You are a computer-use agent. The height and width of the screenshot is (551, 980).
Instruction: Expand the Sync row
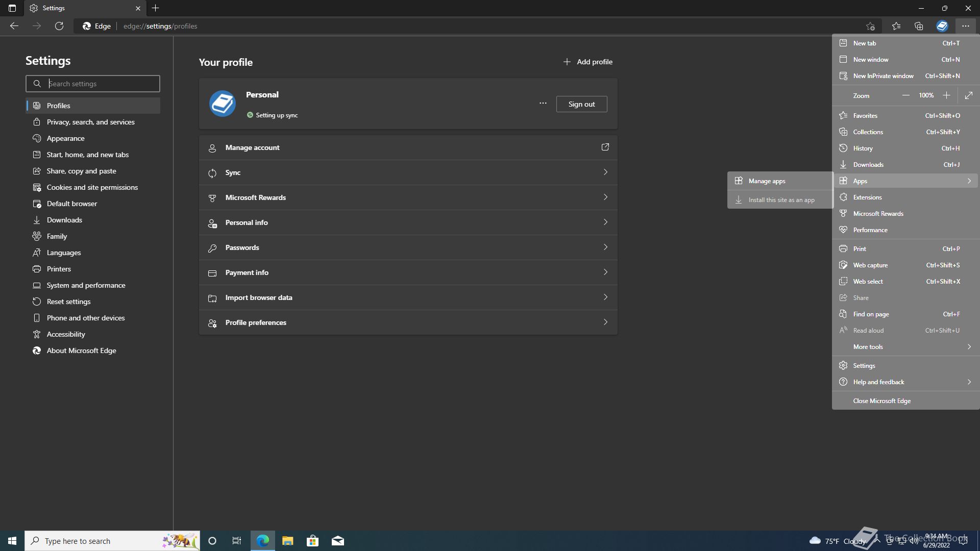408,172
